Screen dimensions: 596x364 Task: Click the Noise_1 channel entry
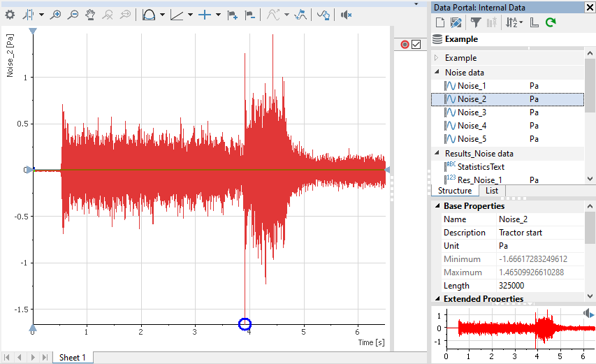tap(472, 86)
